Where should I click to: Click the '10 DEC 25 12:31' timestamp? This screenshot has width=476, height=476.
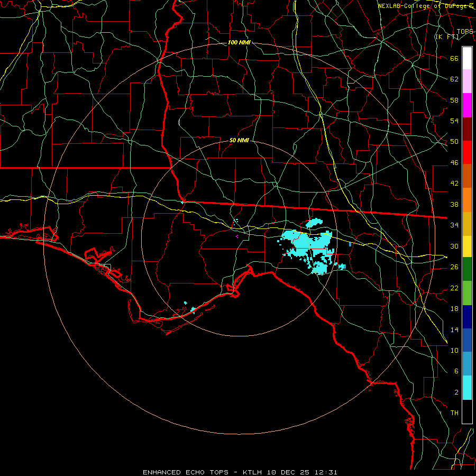[x=302, y=472]
